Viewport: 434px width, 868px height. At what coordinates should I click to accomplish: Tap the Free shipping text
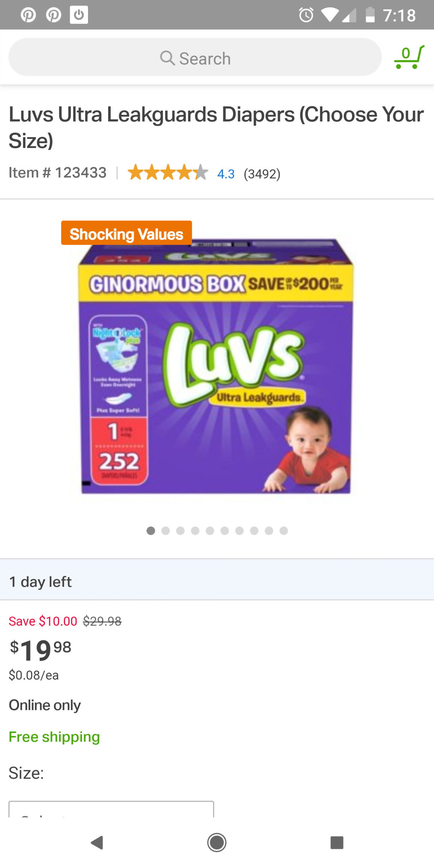click(54, 737)
